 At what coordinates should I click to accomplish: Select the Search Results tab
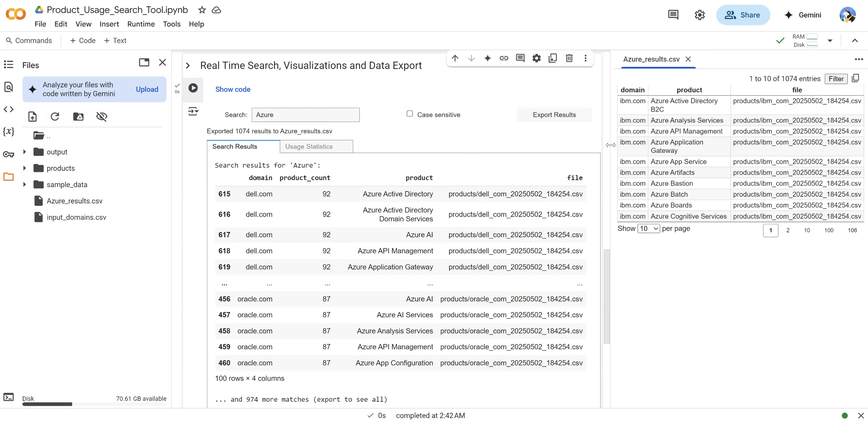[243, 146]
